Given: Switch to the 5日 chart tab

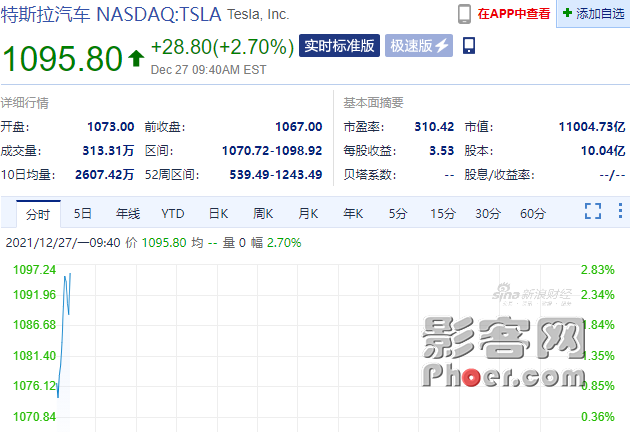Looking at the screenshot, I should pos(82,213).
